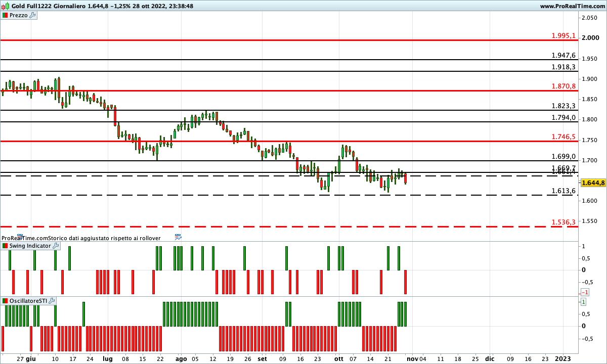The height and width of the screenshot is (364, 607).
Task: Click the Swing Indicator red-green color icon
Action: pos(5,246)
